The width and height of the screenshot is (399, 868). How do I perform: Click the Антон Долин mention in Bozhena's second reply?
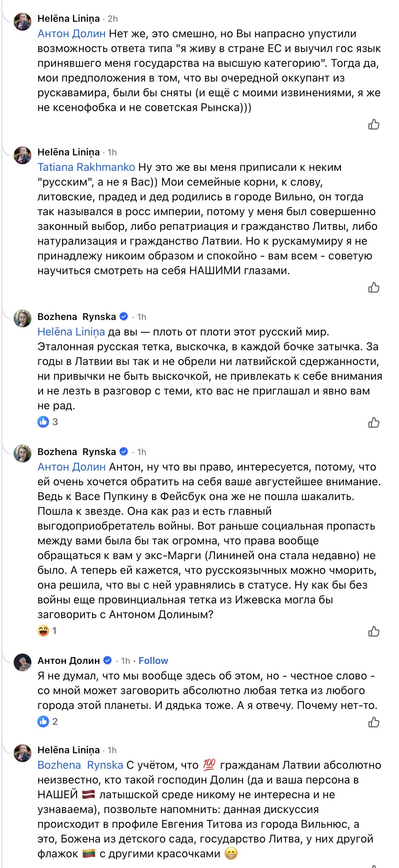tap(72, 467)
